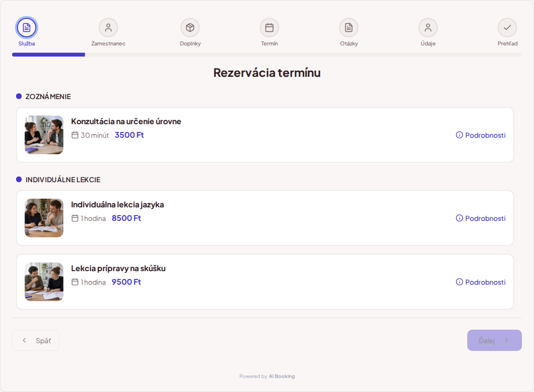The height and width of the screenshot is (392, 534).
Task: Click the 30 minút duration text
Action: (x=95, y=135)
